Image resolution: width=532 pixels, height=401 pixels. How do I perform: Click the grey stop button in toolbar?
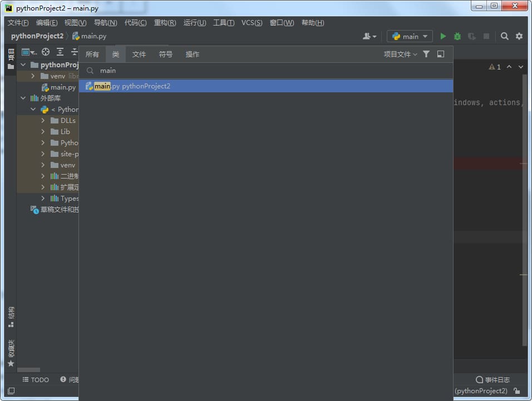click(x=486, y=36)
